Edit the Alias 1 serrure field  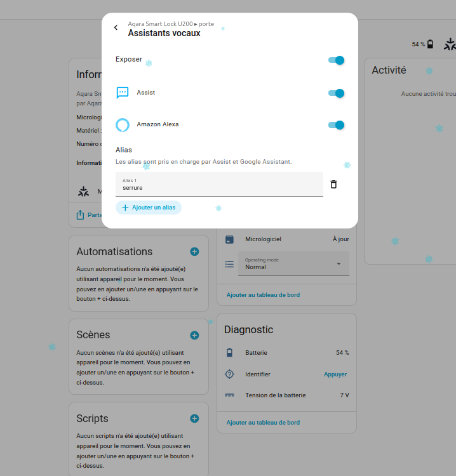click(219, 184)
